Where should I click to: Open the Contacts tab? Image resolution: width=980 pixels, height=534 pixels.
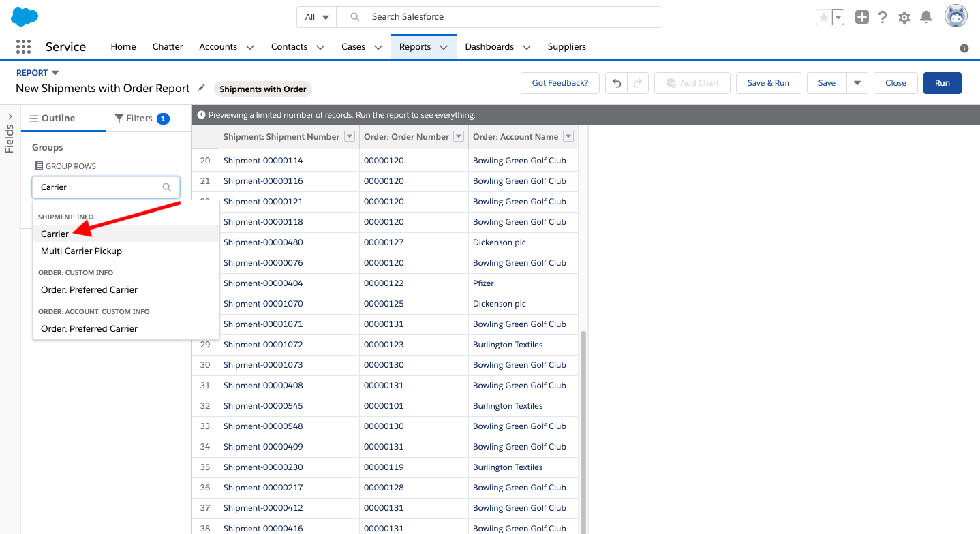coord(289,47)
